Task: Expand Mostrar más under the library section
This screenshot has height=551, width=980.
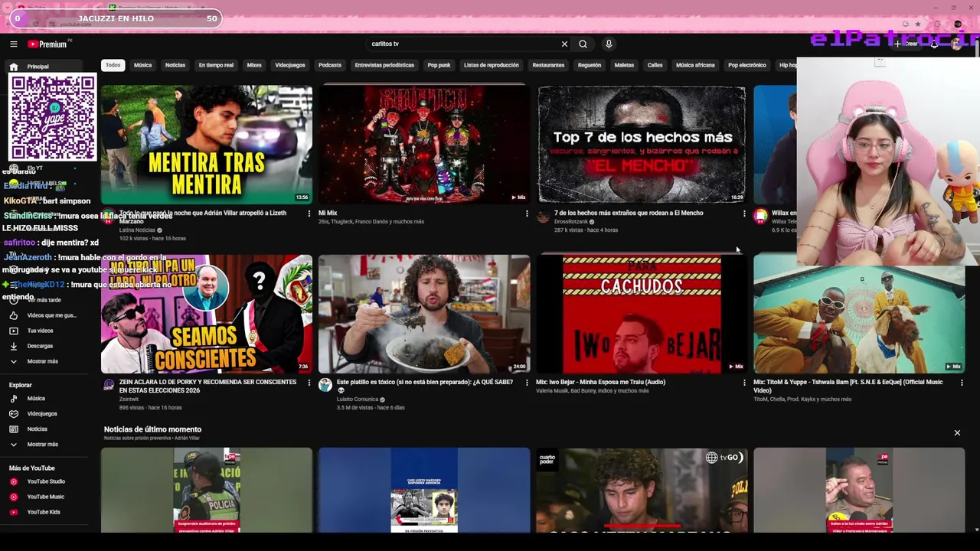Action: [x=42, y=361]
